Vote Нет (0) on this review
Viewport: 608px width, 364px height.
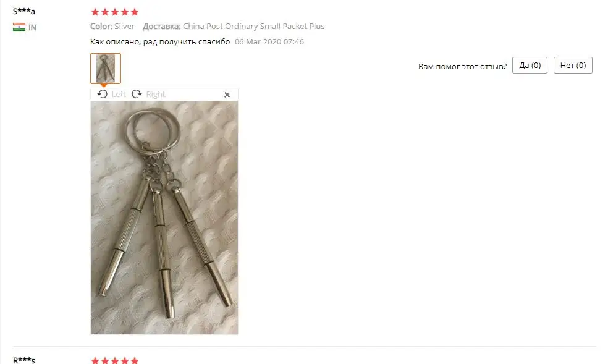[573, 65]
